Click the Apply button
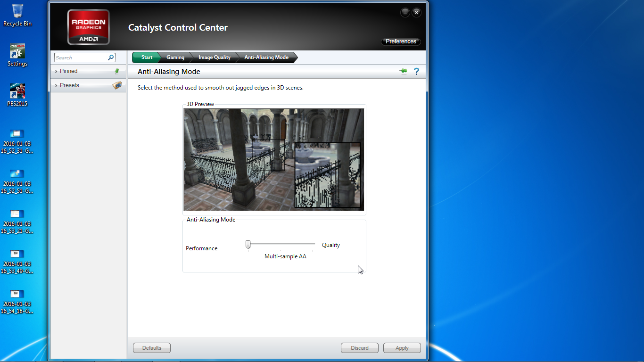Viewport: 644px width, 362px height. [402, 348]
